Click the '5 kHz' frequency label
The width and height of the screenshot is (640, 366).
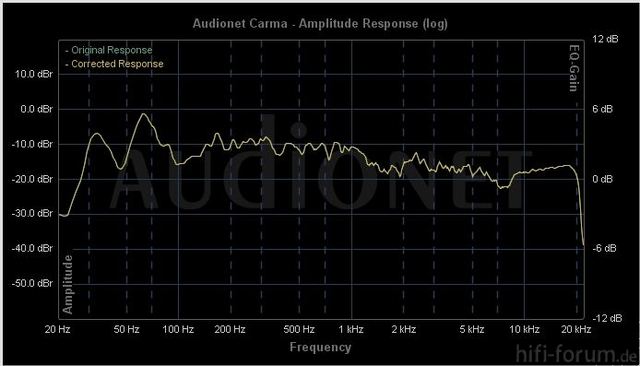[x=472, y=329]
